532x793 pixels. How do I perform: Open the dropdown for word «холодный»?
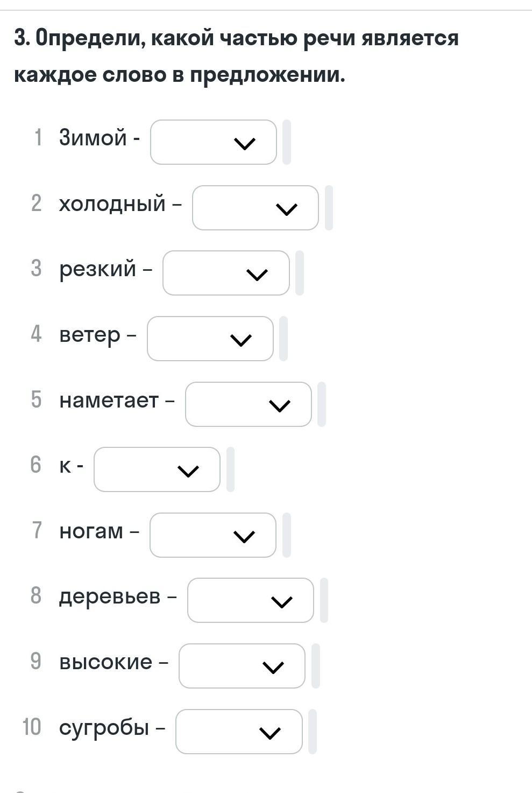coord(255,208)
